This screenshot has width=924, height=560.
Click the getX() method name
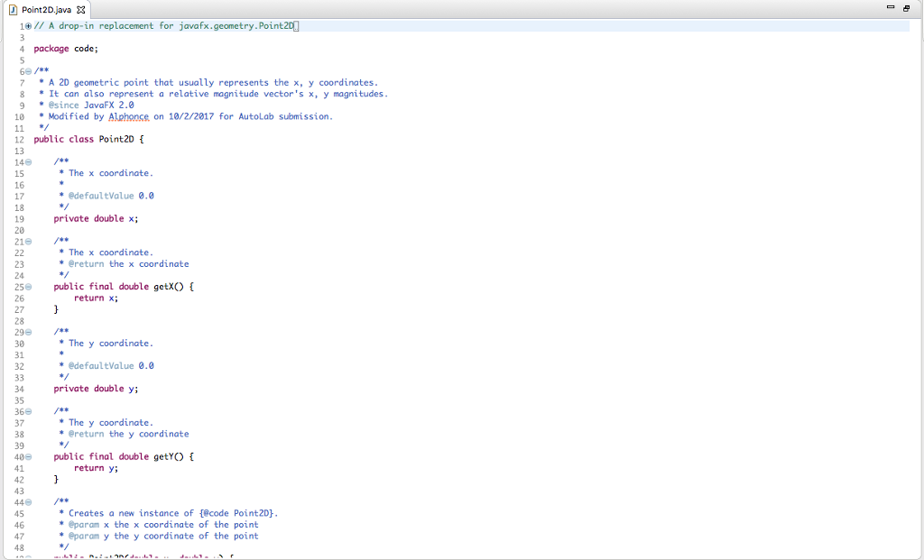tap(169, 286)
